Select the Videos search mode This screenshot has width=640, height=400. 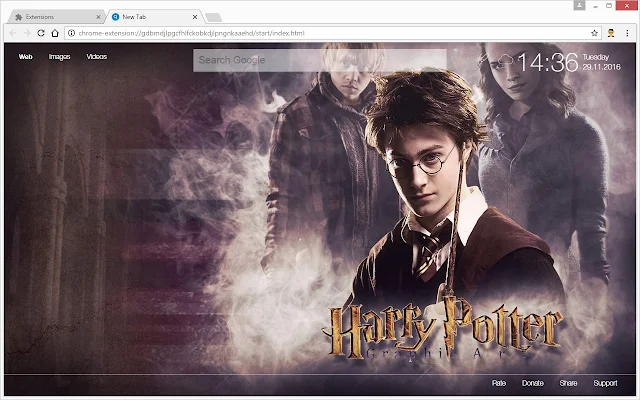pos(97,57)
